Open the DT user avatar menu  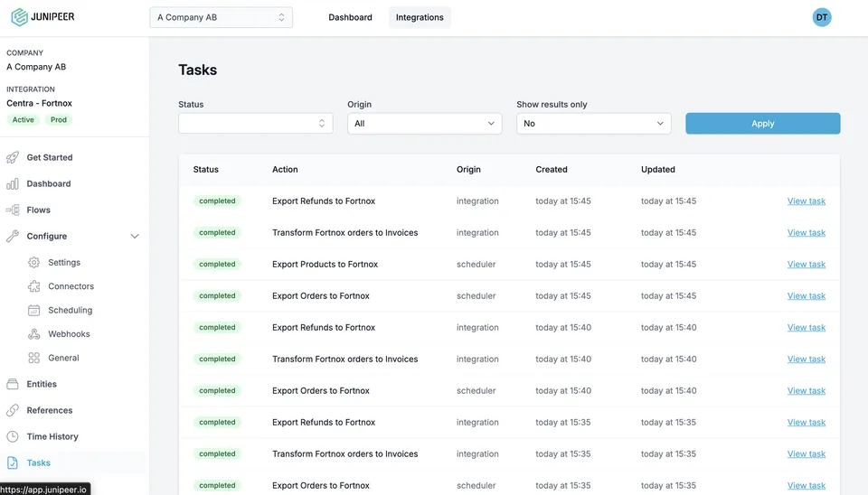point(822,17)
